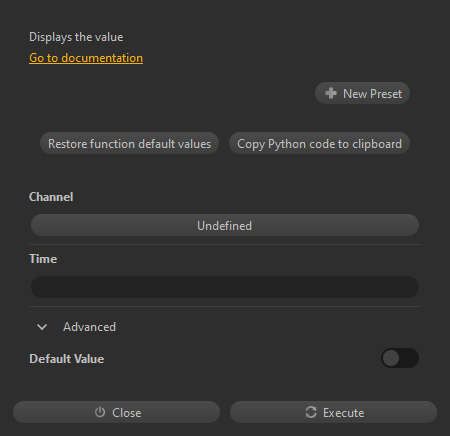Copy Python code to clipboard

319,144
